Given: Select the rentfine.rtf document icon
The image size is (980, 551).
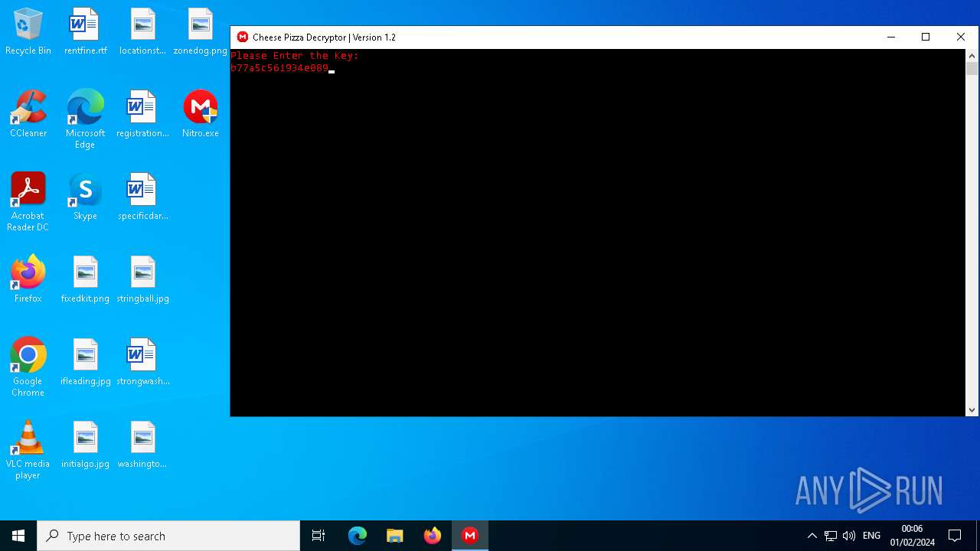Looking at the screenshot, I should [x=85, y=32].
